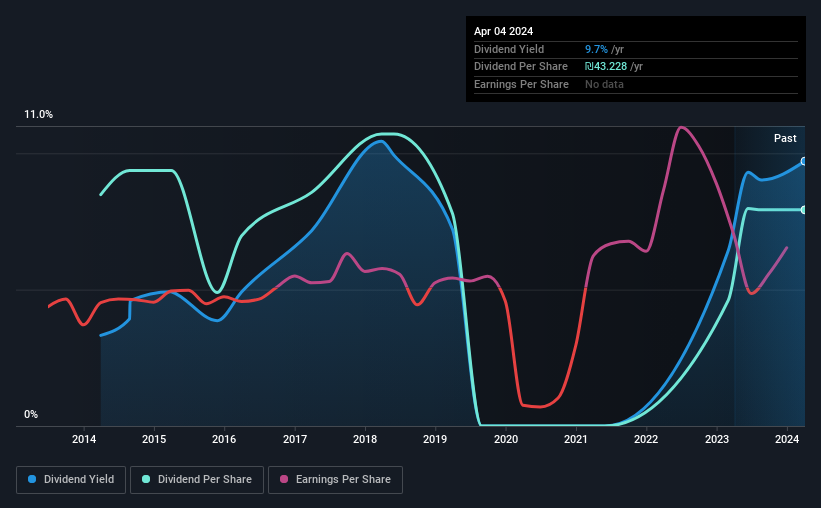This screenshot has height=508, width=821.
Task: Click the Apr 04 2024 tooltip date header
Action: coord(503,31)
